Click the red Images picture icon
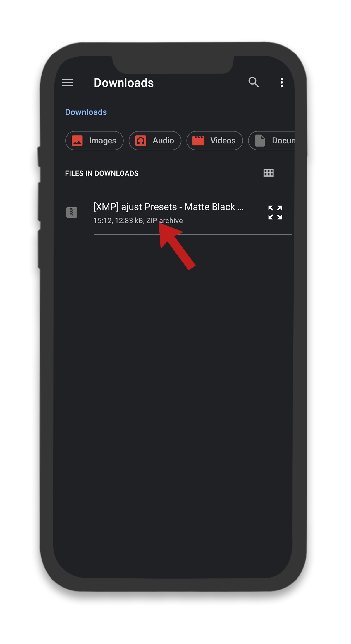 [x=77, y=141]
